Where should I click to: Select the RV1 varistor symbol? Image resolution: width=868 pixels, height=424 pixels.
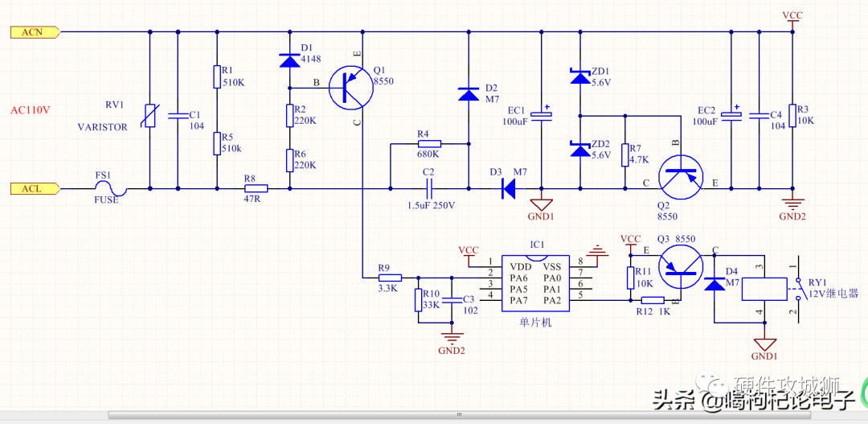pyautogui.click(x=149, y=115)
